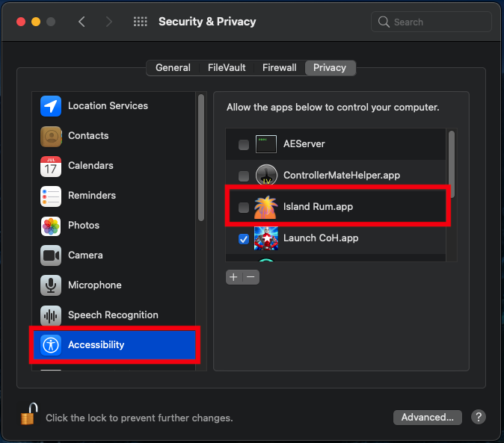
Task: Show all preferences grid icon
Action: point(140,22)
